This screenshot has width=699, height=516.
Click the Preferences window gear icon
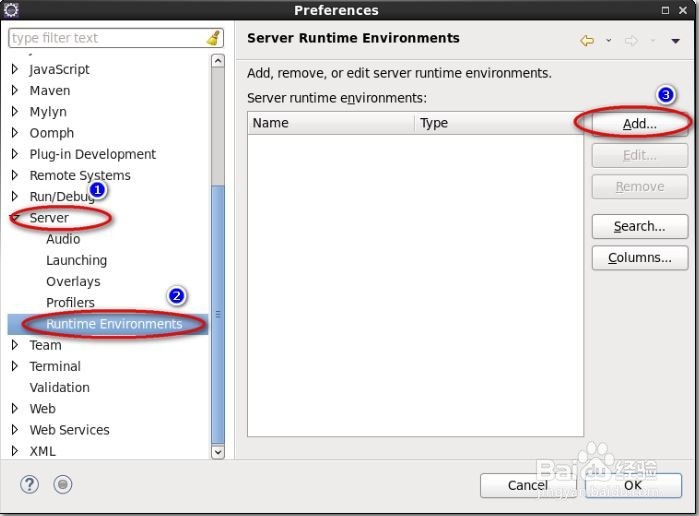pyautogui.click(x=11, y=10)
